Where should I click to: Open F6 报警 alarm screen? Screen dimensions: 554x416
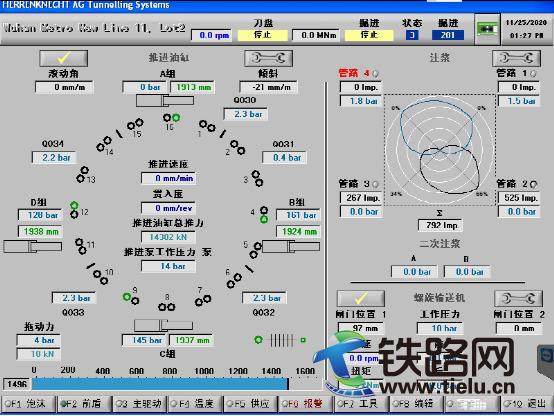[306, 404]
